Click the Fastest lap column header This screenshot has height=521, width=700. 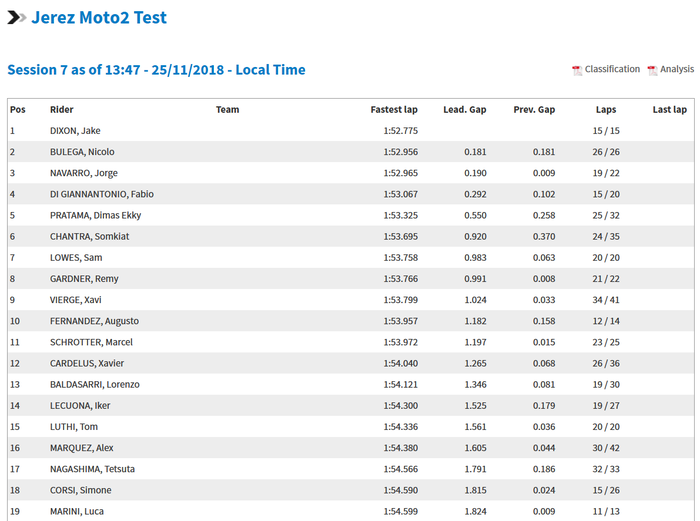[x=394, y=110]
